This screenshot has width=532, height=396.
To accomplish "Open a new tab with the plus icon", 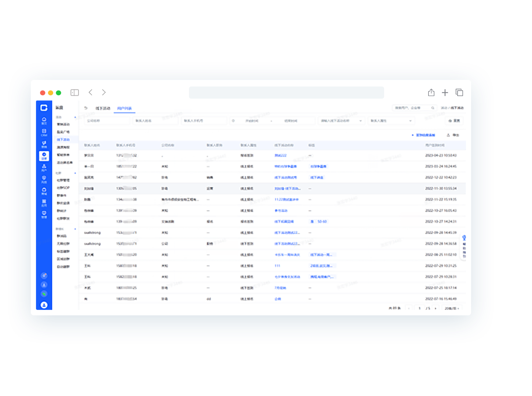I will coord(445,93).
